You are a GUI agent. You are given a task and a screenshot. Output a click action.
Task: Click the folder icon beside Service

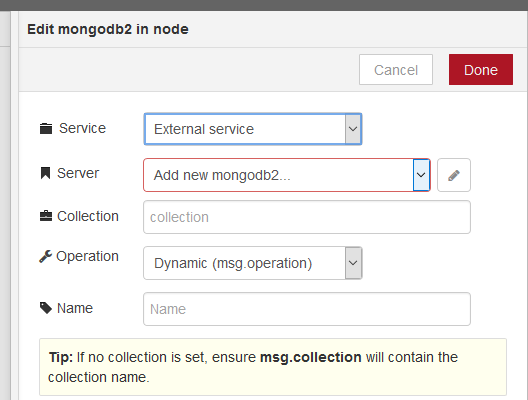pos(46,129)
